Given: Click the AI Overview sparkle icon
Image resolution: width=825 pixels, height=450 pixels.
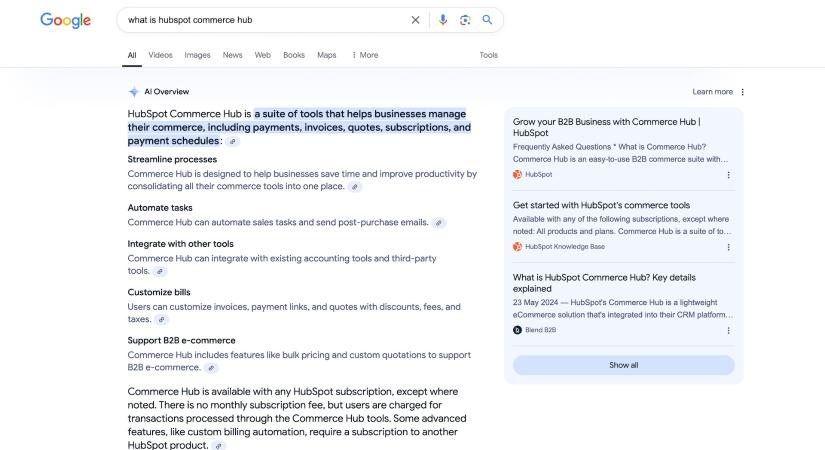Looking at the screenshot, I should 134,92.
